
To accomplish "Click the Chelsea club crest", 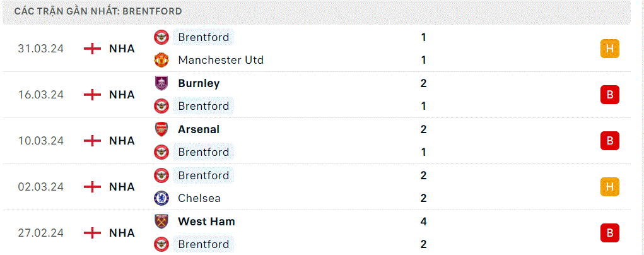I will [161, 198].
